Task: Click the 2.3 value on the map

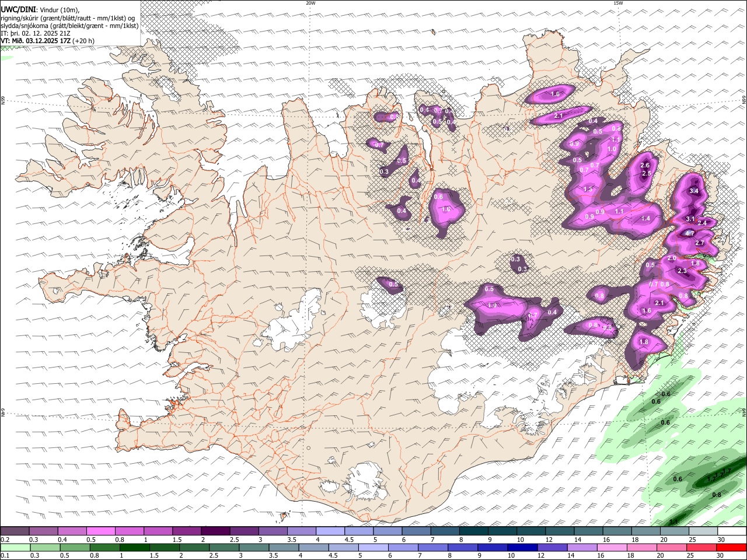Action: click(x=682, y=271)
